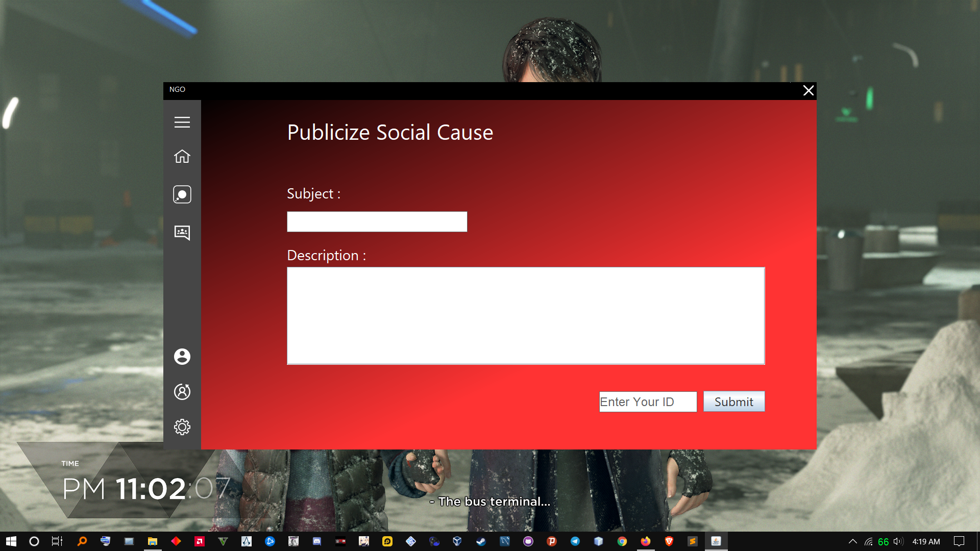Open Google Chrome from taskbar
This screenshot has height=551, width=980.
click(622, 541)
